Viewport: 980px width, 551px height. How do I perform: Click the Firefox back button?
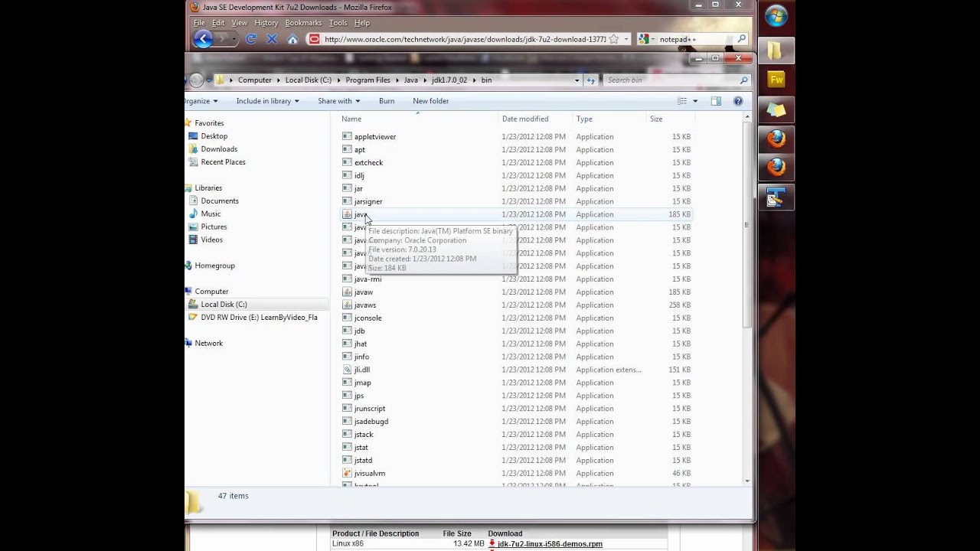(x=202, y=39)
